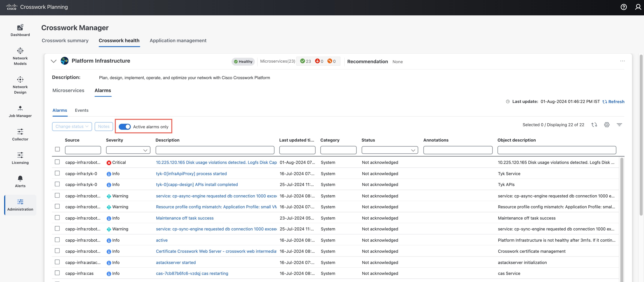Image resolution: width=644 pixels, height=282 pixels.
Task: Click the filter lines icon
Action: pos(619,125)
